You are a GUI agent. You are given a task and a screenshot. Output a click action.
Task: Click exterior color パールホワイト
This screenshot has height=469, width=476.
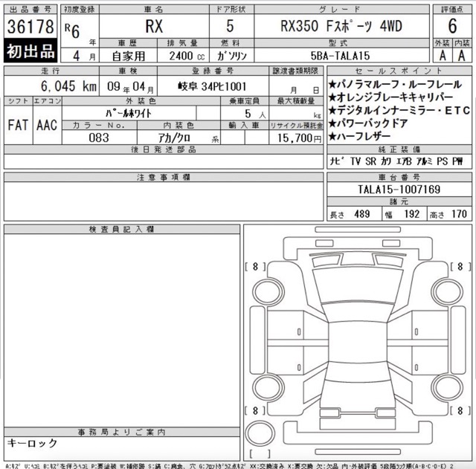(x=129, y=114)
